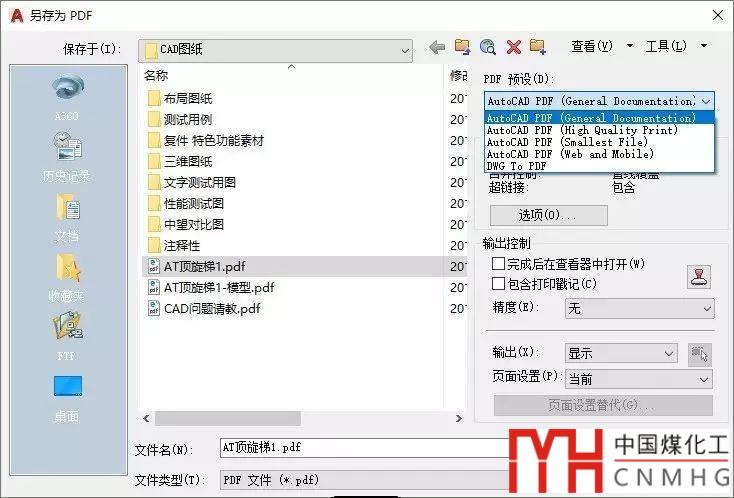Click the 选项 options button
The height and width of the screenshot is (498, 734).
pos(549,215)
